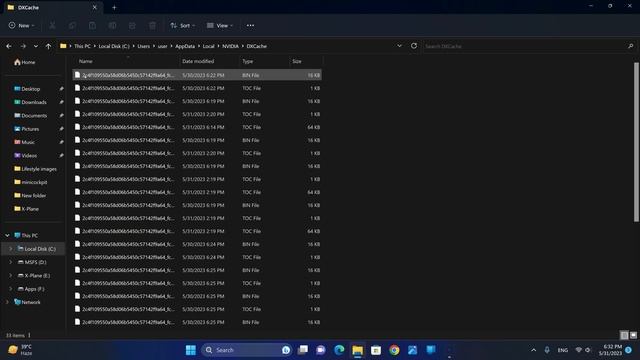Select the Apps (F:) drive
The width and height of the screenshot is (640, 360).
34,289
